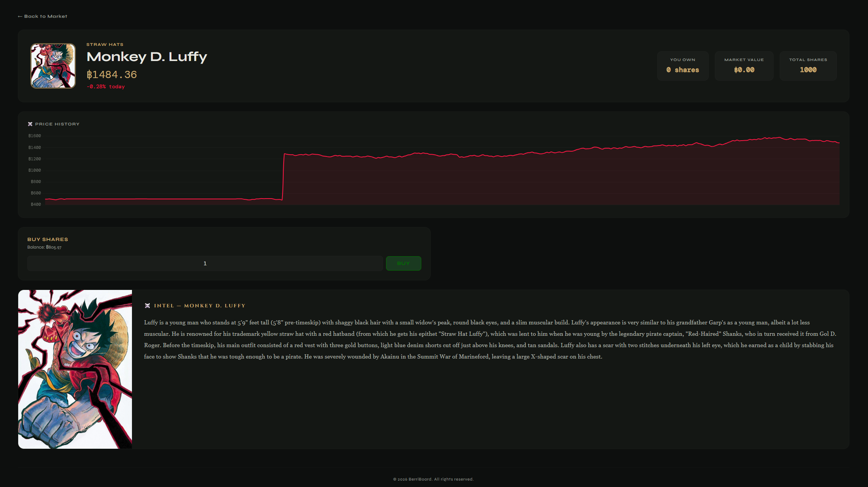The width and height of the screenshot is (868, 487).
Task: Click the Back to Market link
Action: pyautogui.click(x=42, y=16)
